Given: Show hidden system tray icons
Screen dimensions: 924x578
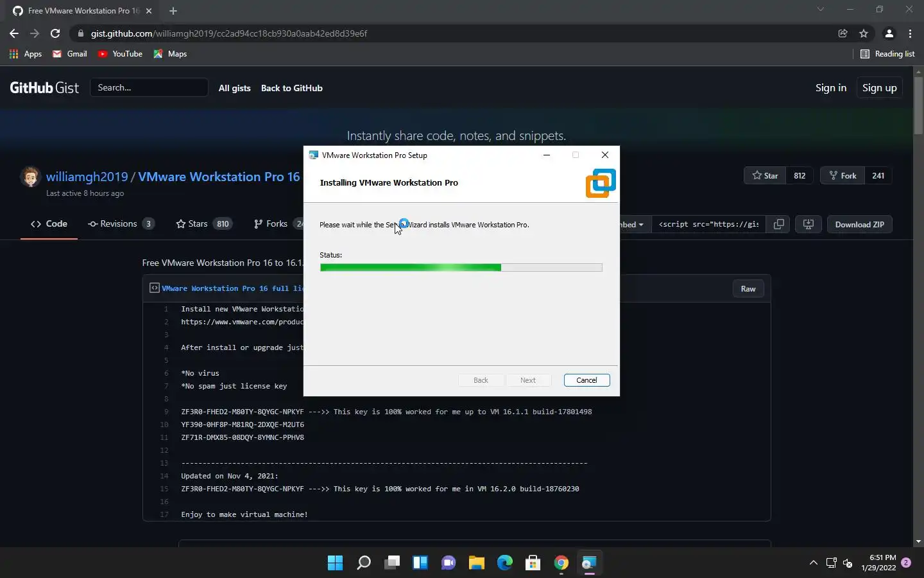Looking at the screenshot, I should pyautogui.click(x=813, y=563).
